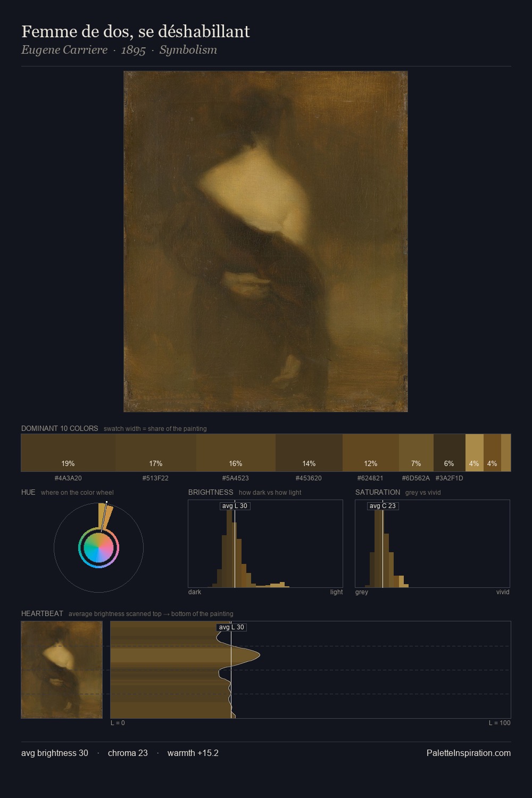Click the 'DOMINANT 10 COLORS' heading
Screen dimensions: 532x798
click(60, 428)
